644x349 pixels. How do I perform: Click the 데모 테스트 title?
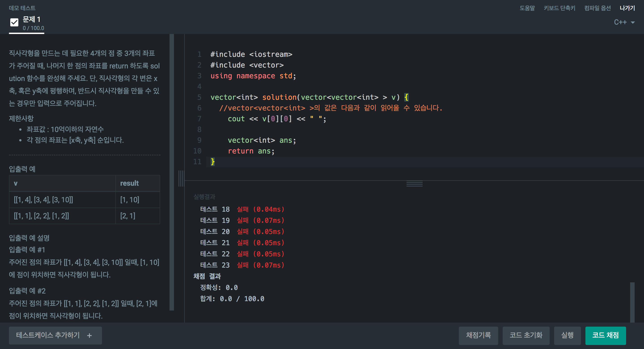(22, 8)
